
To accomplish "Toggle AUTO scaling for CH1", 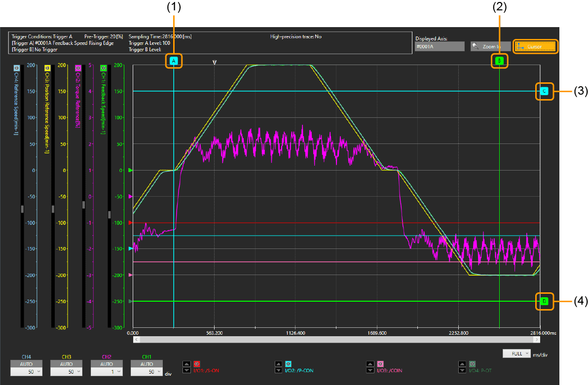I will tap(147, 364).
